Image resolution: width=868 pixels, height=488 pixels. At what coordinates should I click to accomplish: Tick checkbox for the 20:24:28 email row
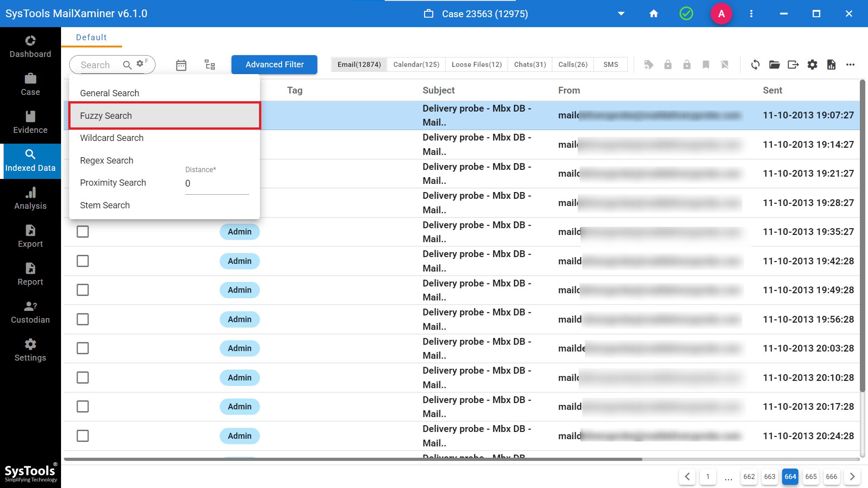click(x=83, y=436)
